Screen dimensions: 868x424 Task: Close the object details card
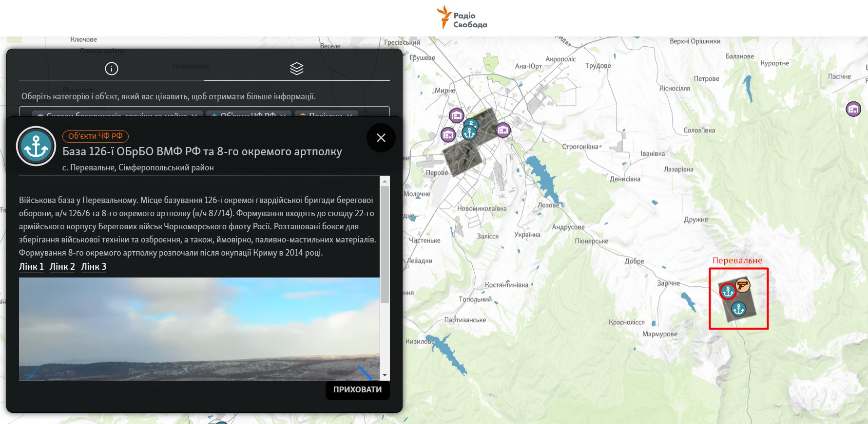tap(381, 138)
